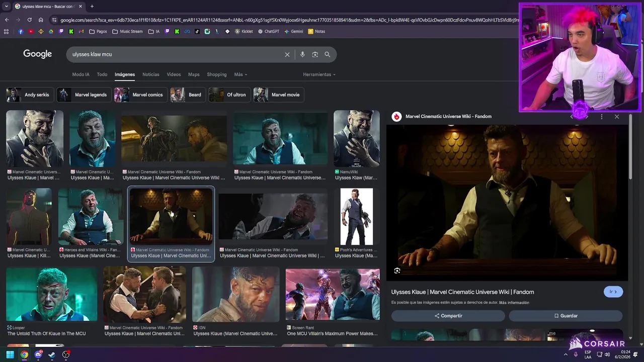Open IGN Ulysses Klaue thumbnail

[236, 294]
